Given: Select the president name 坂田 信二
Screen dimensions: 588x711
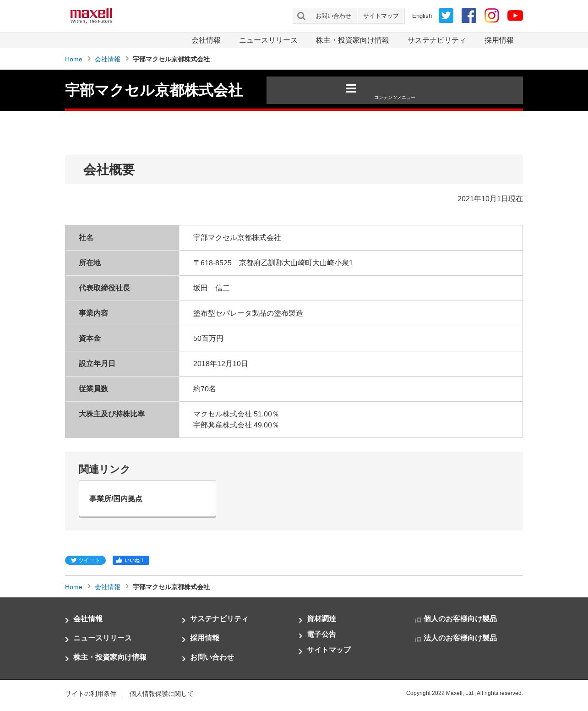Looking at the screenshot, I should [x=212, y=288].
